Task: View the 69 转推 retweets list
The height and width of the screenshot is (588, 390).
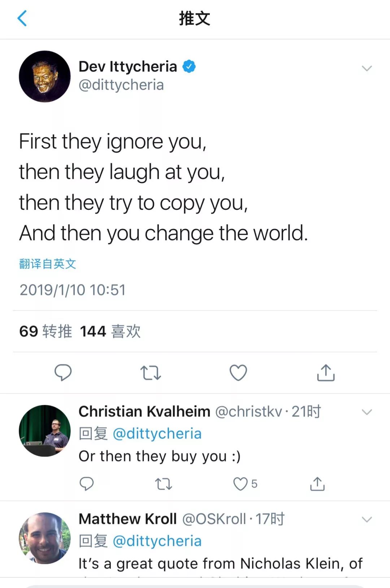Action: point(45,331)
